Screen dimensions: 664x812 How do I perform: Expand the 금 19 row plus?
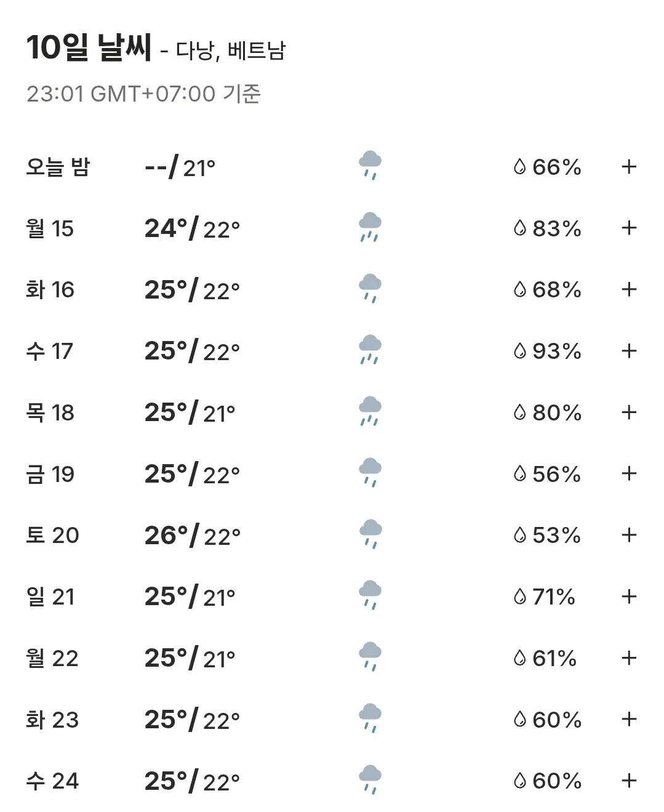[628, 473]
